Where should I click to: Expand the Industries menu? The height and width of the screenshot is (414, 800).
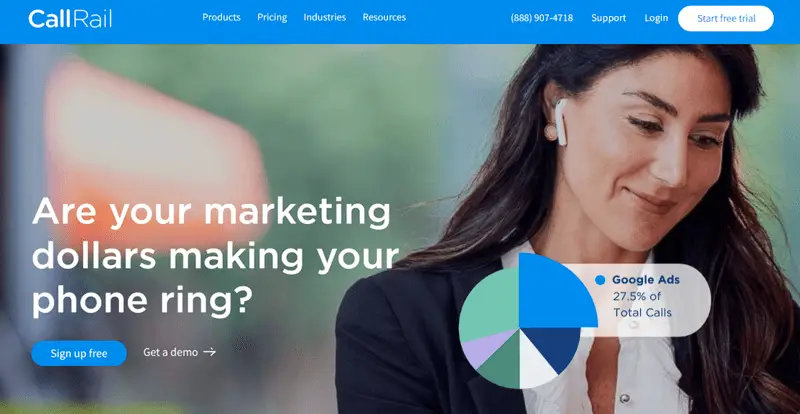(x=324, y=17)
